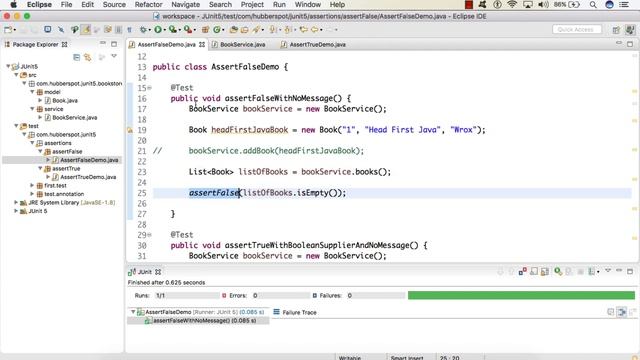Image resolution: width=640 pixels, height=360 pixels.
Task: Click the Java perspective icon
Action: point(630,30)
